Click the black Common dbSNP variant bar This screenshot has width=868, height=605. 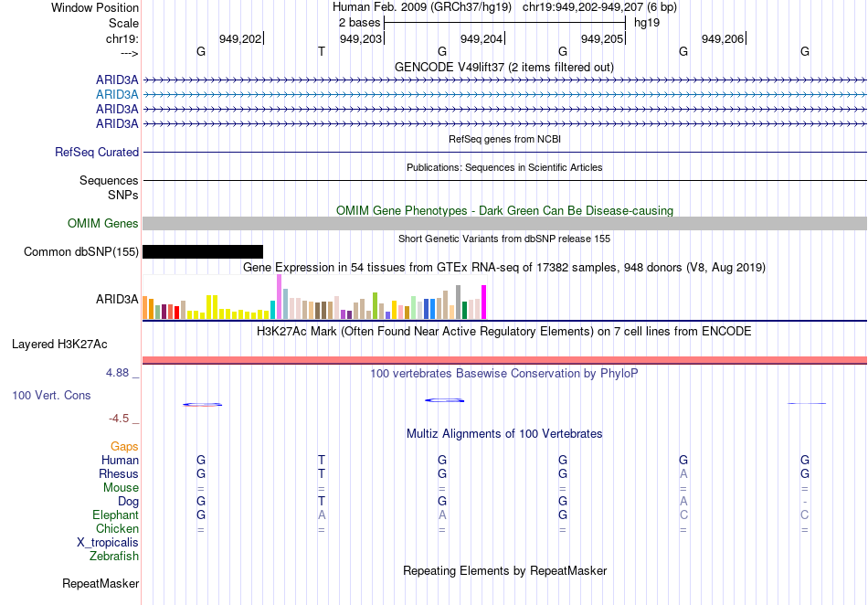coord(203,252)
